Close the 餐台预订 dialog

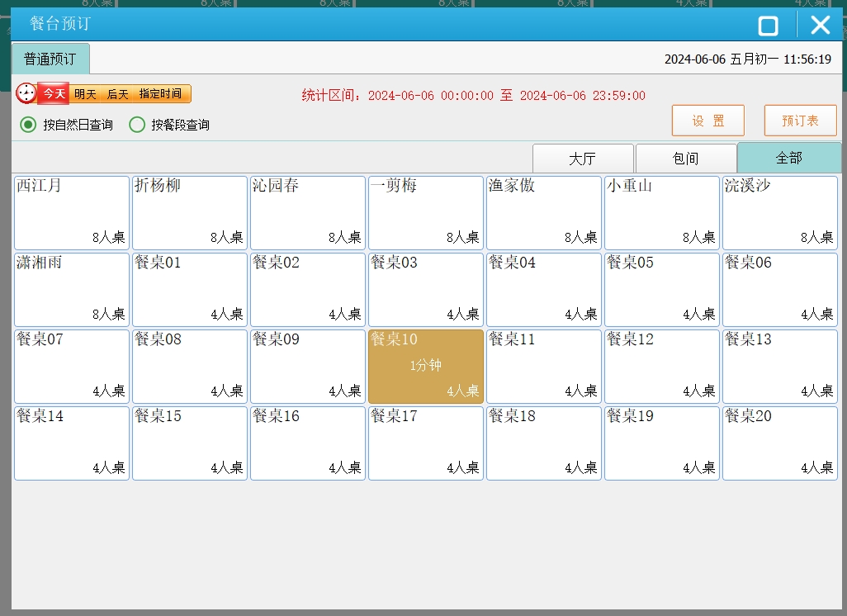point(820,25)
